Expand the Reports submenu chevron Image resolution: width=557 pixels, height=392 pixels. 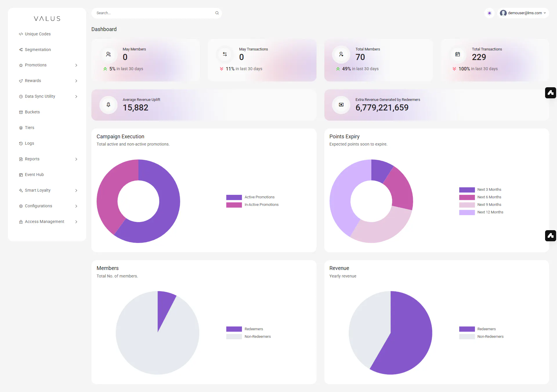tap(76, 159)
